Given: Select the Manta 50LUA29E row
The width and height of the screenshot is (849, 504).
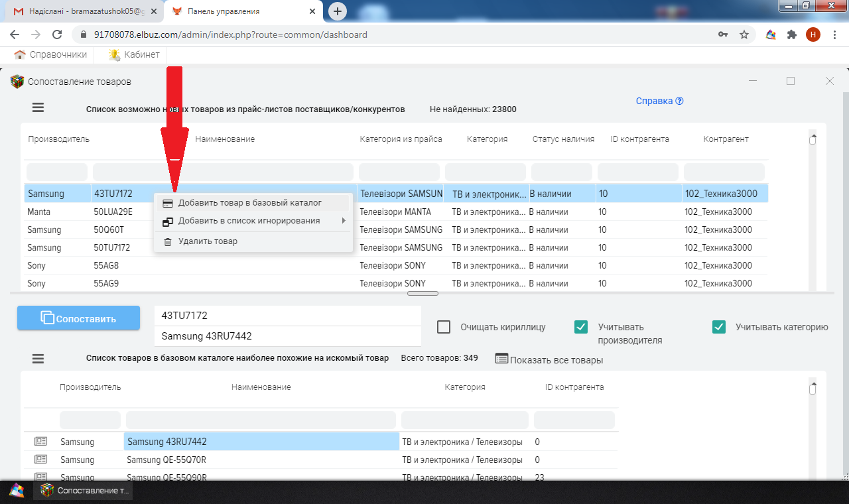Looking at the screenshot, I should [x=396, y=212].
